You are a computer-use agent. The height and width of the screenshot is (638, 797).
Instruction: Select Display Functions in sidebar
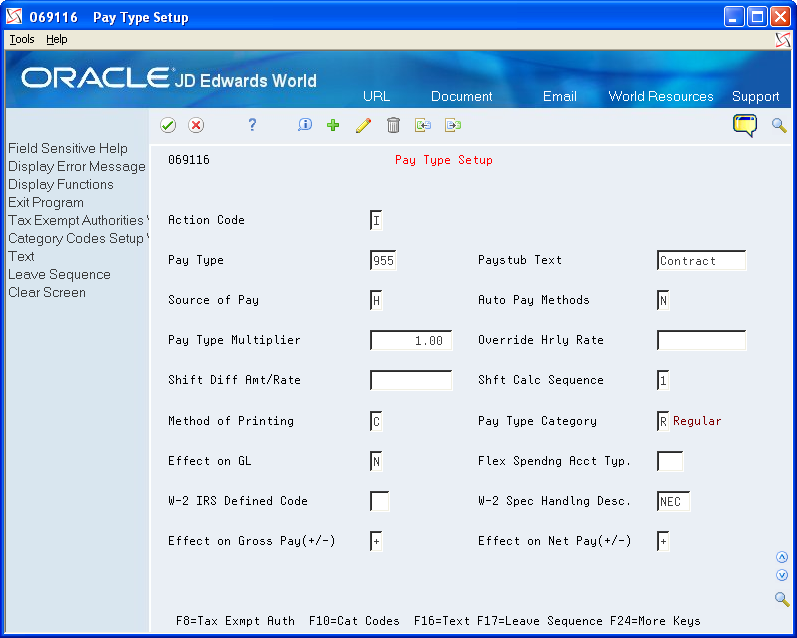point(60,185)
